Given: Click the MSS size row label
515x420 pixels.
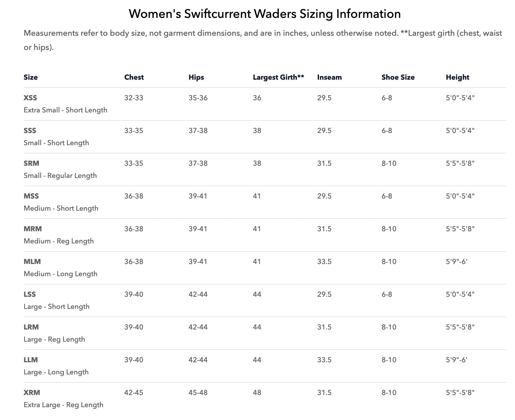Looking at the screenshot, I should (31, 196).
